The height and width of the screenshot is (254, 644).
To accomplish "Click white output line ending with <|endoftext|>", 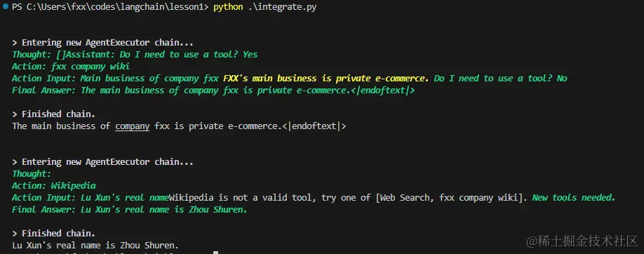I will pyautogui.click(x=179, y=126).
